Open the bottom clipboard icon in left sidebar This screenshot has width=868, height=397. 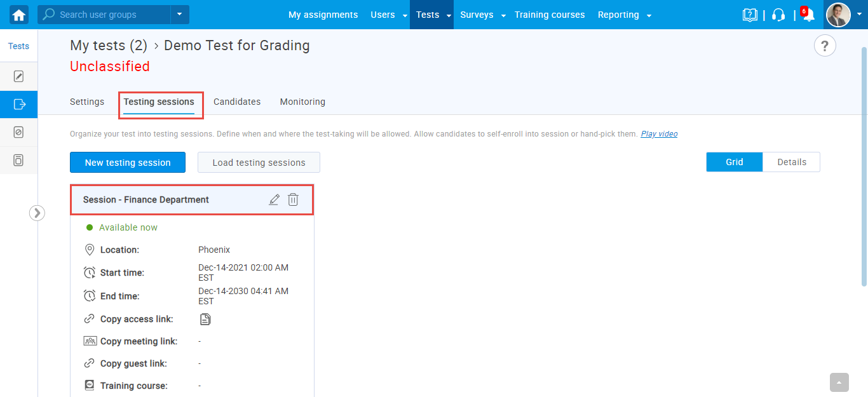point(18,160)
